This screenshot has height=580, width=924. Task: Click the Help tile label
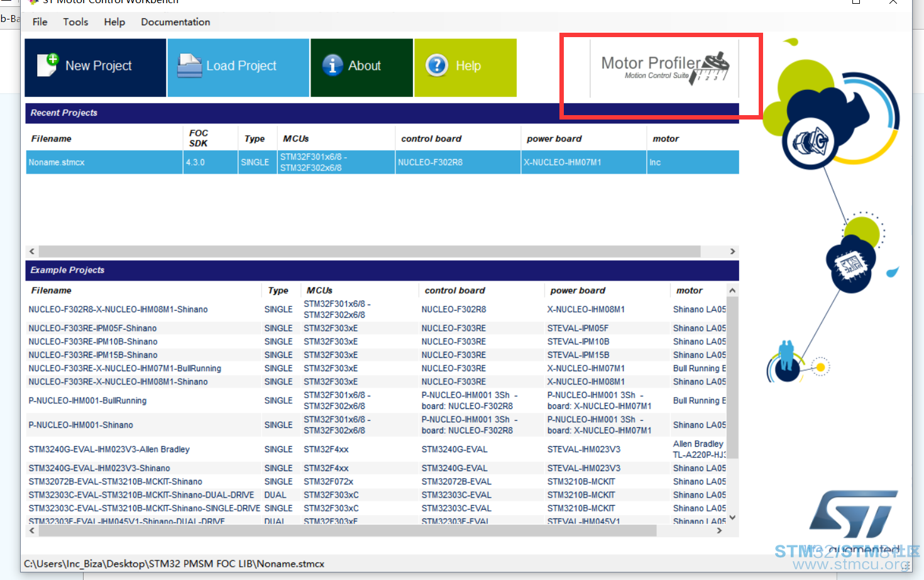[468, 66]
